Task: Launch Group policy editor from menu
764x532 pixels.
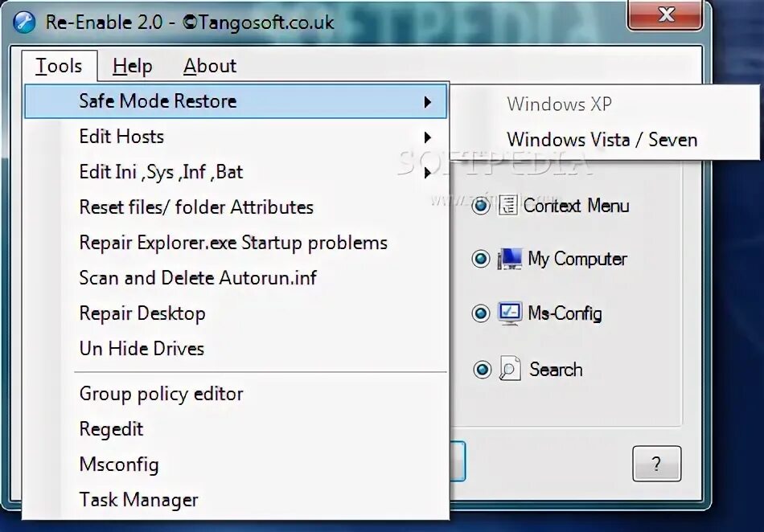Action: click(236, 393)
